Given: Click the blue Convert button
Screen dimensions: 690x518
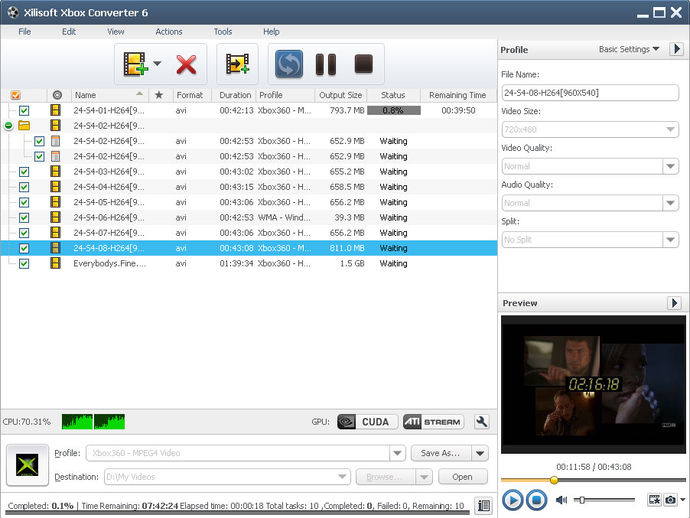Looking at the screenshot, I should tap(289, 64).
